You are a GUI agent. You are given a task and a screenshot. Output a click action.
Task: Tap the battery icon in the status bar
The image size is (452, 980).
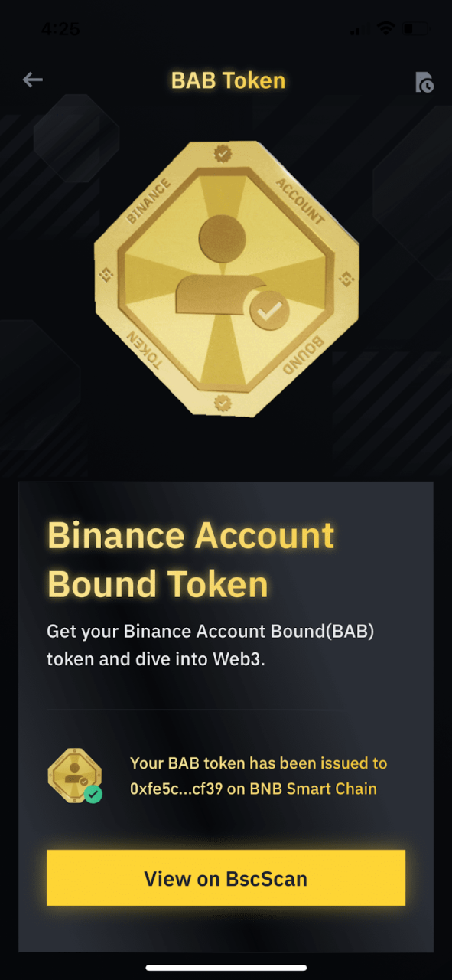coord(416,29)
